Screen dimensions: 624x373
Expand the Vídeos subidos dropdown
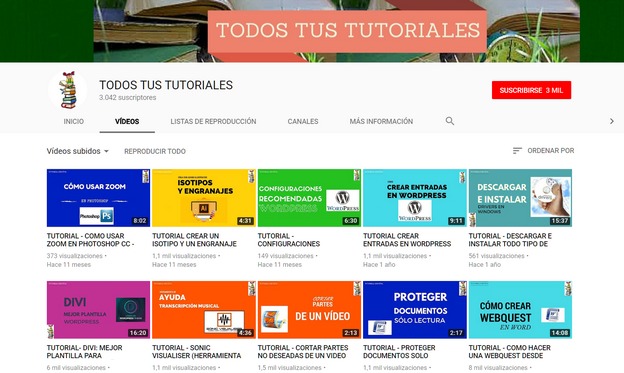pyautogui.click(x=78, y=151)
